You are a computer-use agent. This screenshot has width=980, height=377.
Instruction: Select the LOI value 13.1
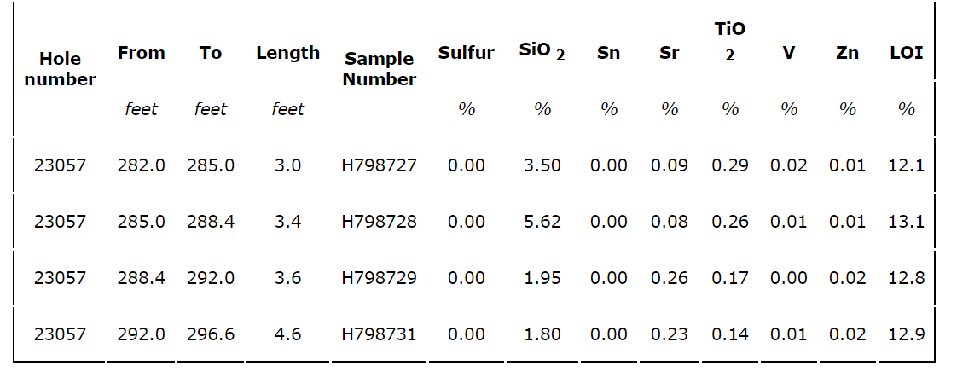click(x=906, y=222)
